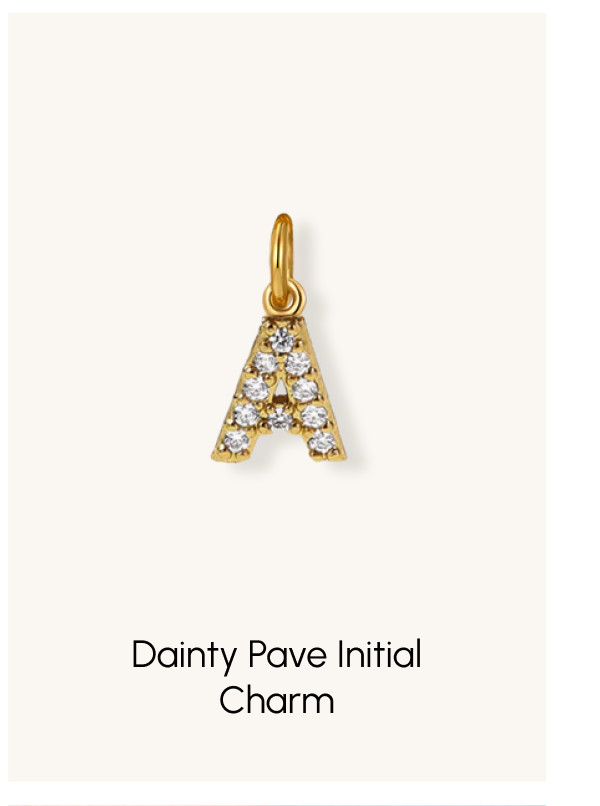The width and height of the screenshot is (600, 806).
Task: Click the word "Pave" in the product title
Action: click(287, 654)
